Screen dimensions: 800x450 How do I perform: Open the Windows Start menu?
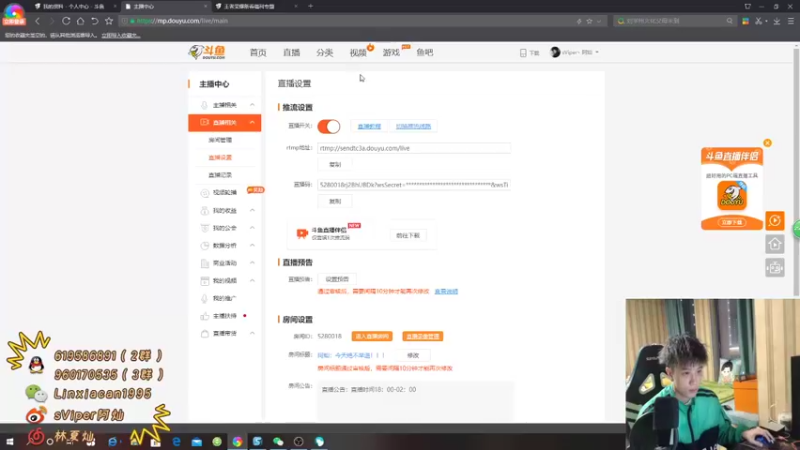(10, 441)
